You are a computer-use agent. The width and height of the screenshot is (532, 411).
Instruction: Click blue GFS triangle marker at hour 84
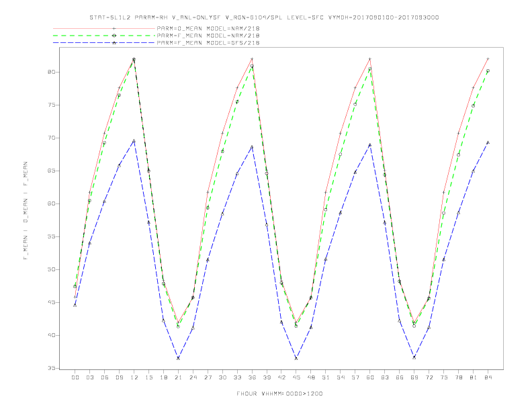coord(488,142)
